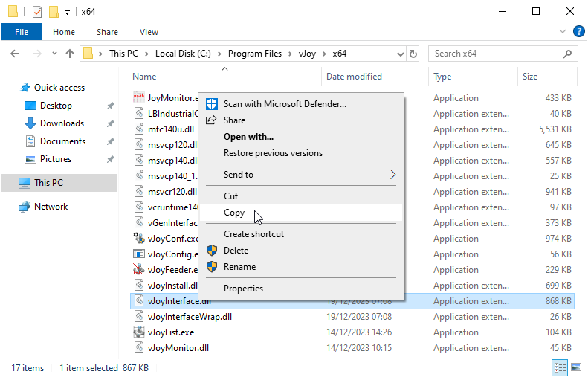588x377 pixels.
Task: Choose Cut in the context menu
Action: pyautogui.click(x=301, y=196)
